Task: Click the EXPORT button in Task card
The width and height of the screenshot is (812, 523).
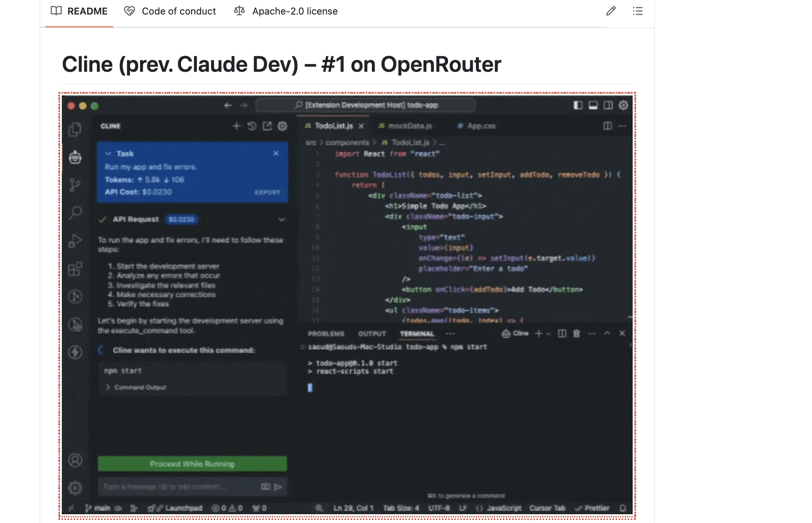Action: 267,192
